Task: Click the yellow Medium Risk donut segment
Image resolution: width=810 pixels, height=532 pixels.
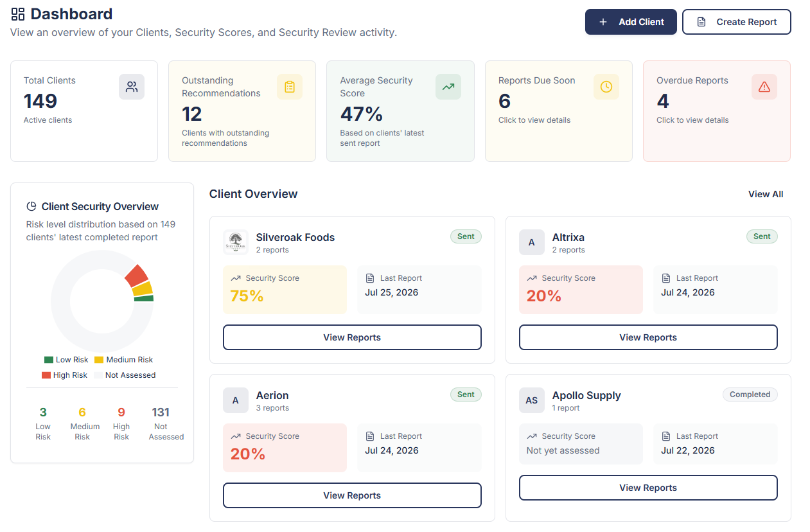Action: click(143, 288)
